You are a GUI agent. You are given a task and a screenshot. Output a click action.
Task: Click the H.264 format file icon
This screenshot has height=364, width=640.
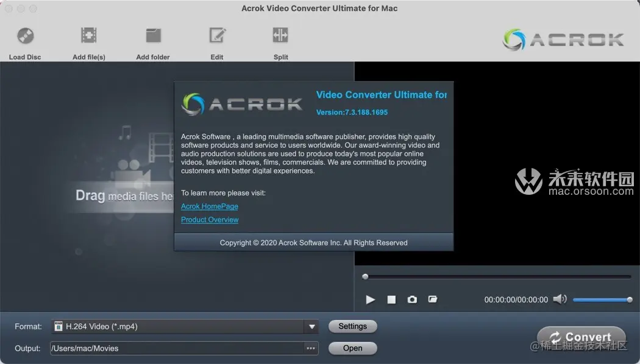click(59, 326)
